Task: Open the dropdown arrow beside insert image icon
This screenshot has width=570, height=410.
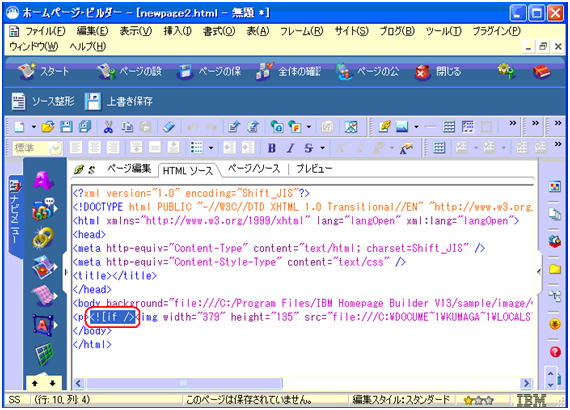Action: point(416,127)
